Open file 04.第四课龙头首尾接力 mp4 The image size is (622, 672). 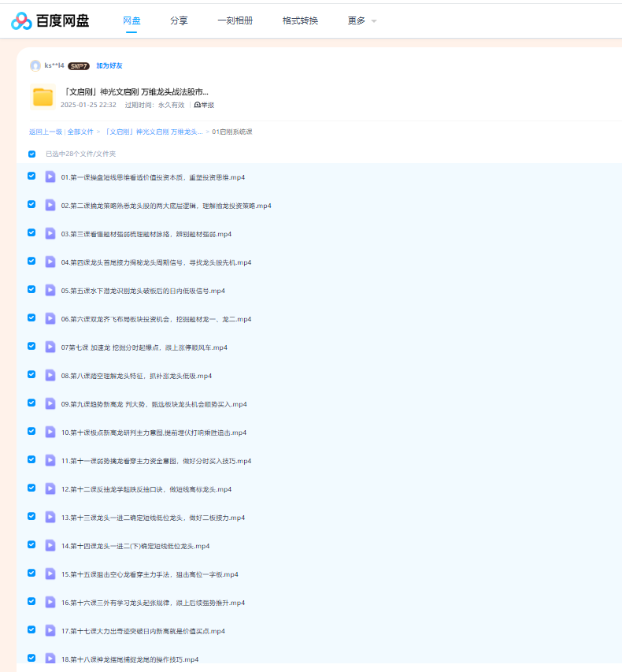pyautogui.click(x=156, y=262)
